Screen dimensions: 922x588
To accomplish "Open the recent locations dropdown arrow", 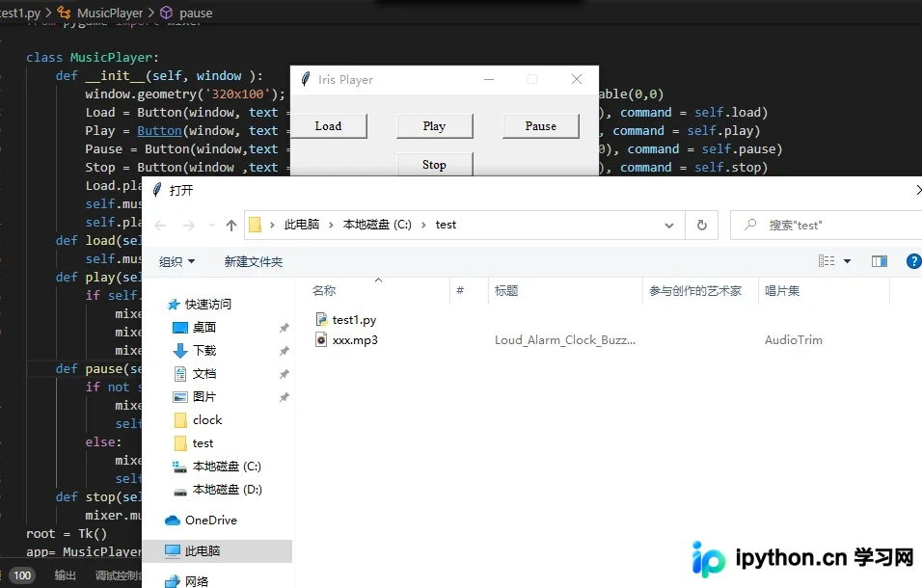I will (211, 226).
